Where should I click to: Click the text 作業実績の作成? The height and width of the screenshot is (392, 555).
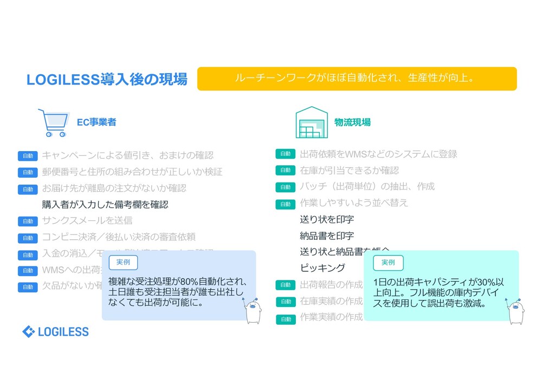coord(331,317)
